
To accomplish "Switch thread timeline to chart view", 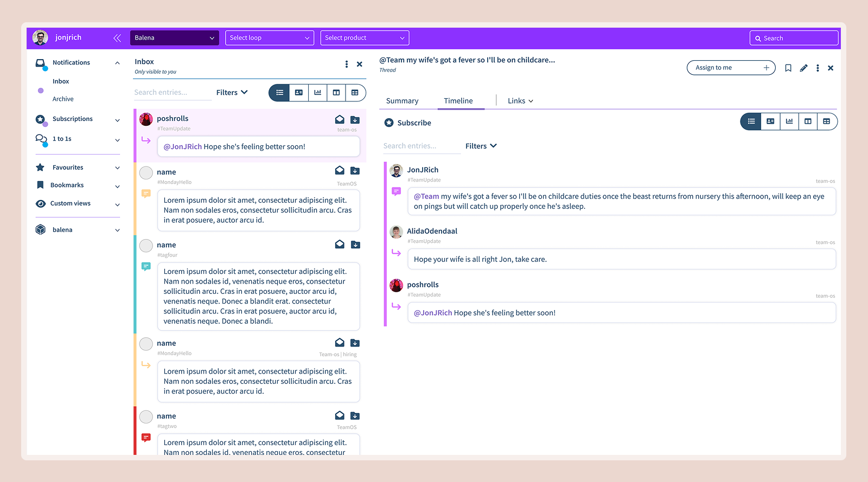I will [789, 121].
